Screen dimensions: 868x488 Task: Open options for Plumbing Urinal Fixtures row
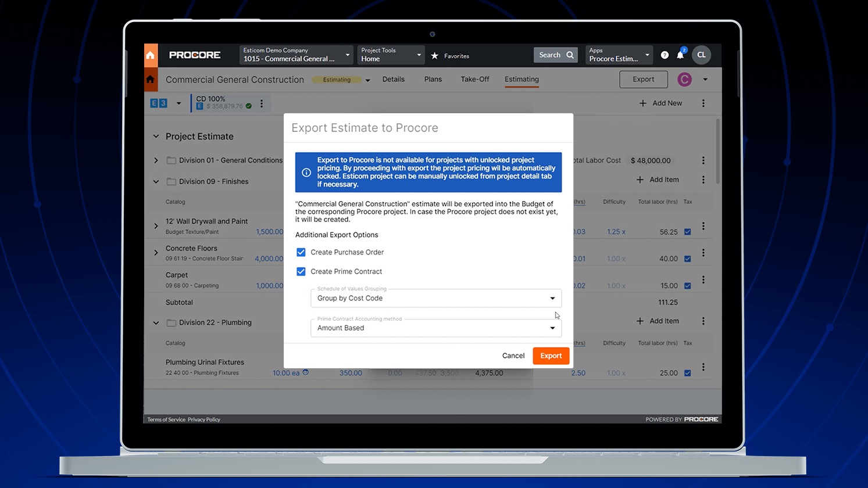coord(703,367)
